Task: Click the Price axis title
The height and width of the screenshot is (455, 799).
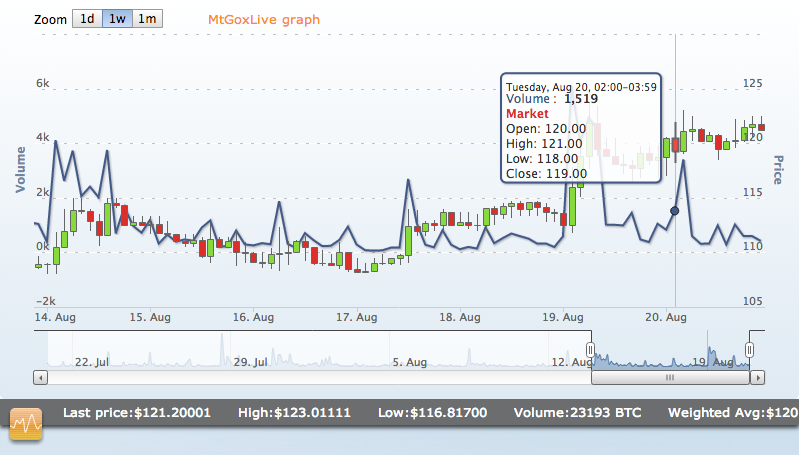Action: (778, 170)
